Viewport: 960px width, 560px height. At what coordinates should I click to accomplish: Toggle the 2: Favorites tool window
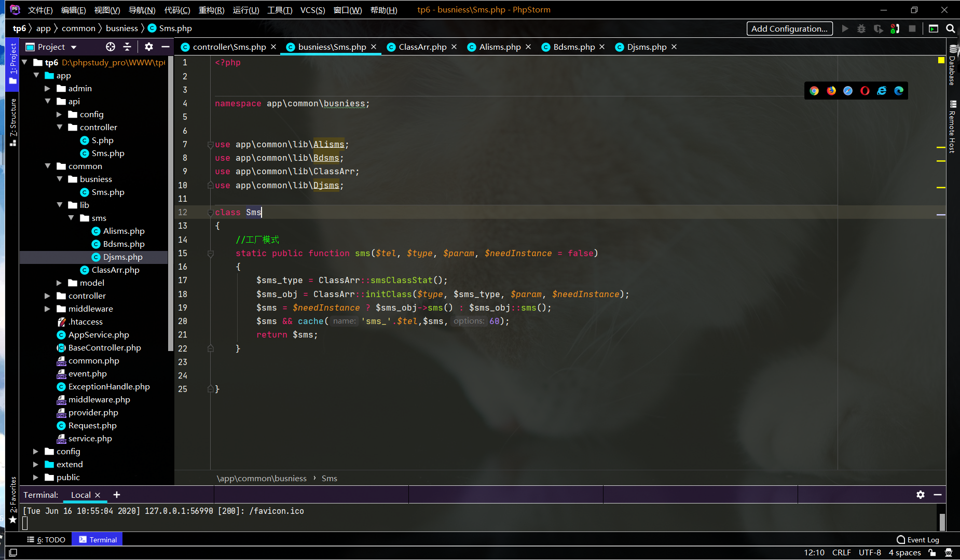13,500
